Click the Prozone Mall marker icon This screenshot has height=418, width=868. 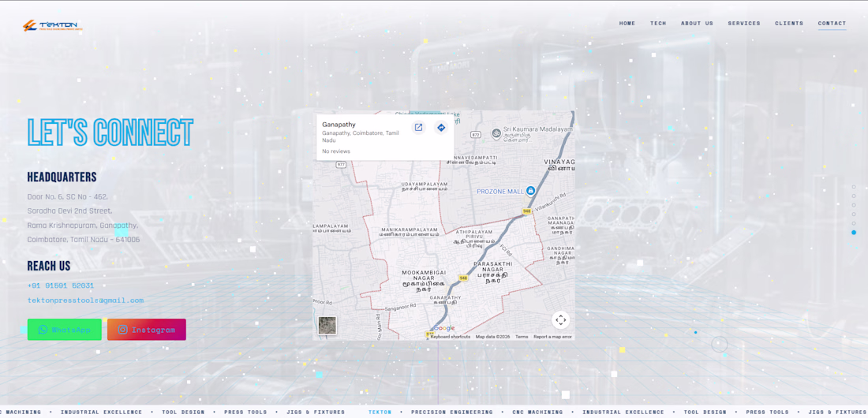[530, 190]
